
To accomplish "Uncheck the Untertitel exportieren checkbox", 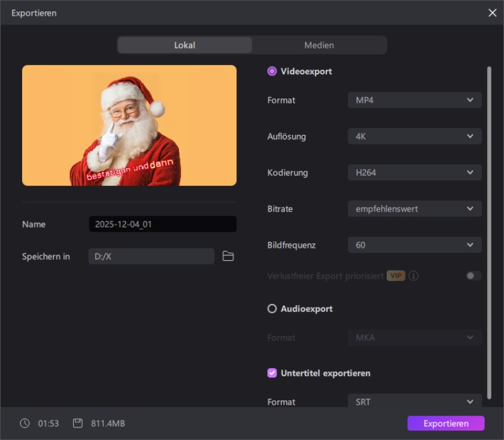I will [272, 373].
